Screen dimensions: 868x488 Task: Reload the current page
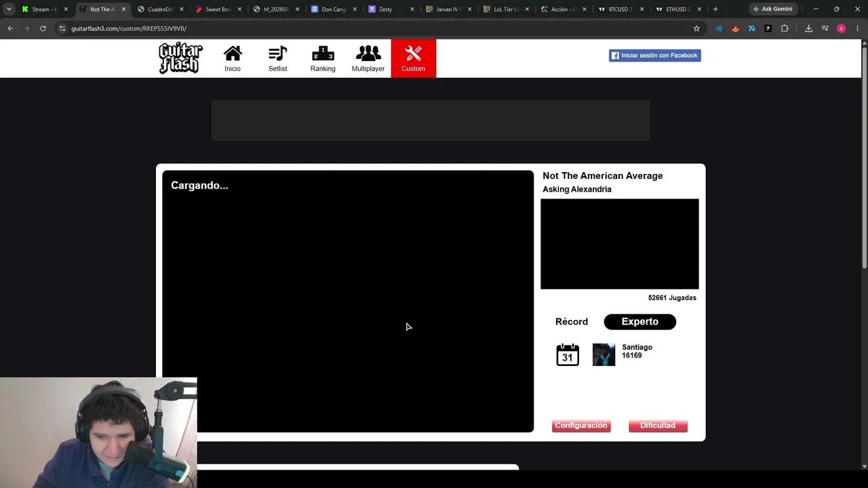coord(43,28)
